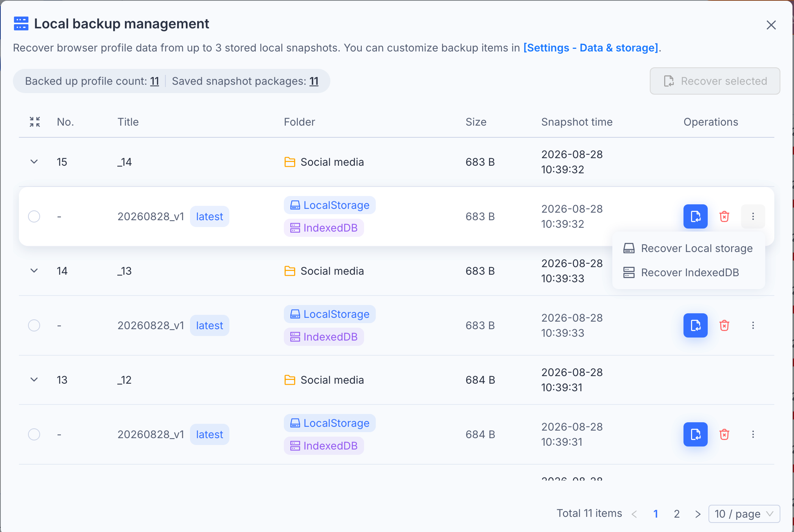Screen dimensions: 794x532
Task: Collapse all rows via header collapse icon
Action: (35, 122)
